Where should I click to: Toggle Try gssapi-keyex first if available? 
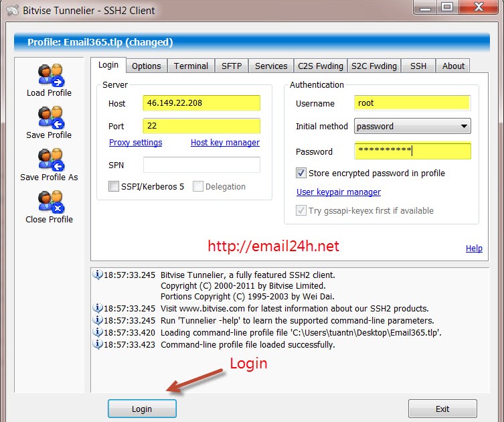click(x=301, y=211)
